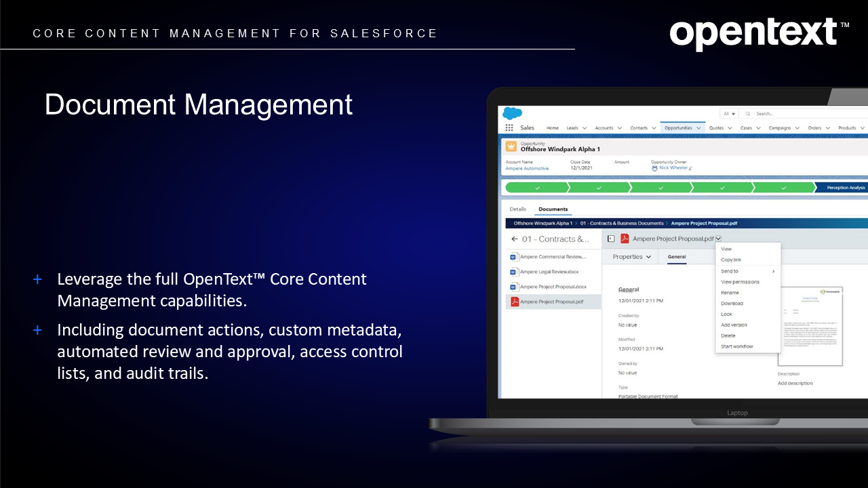The image size is (868, 488).
Task: Choose Download from the menu
Action: coord(748,304)
